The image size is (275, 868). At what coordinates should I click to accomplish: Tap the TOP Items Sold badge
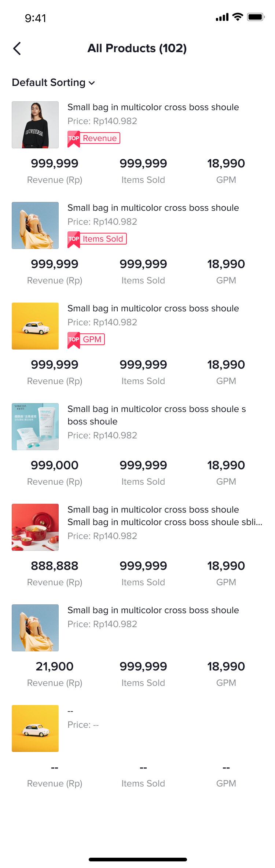97,239
